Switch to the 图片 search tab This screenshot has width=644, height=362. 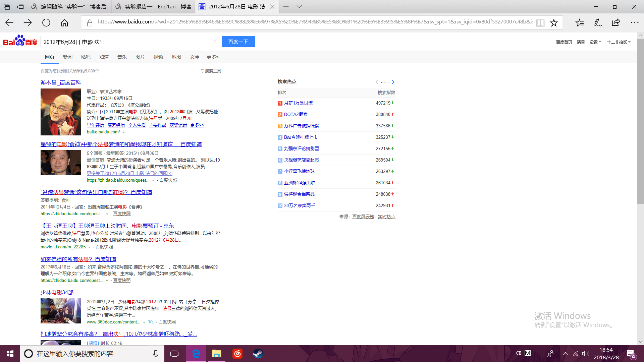click(x=140, y=57)
